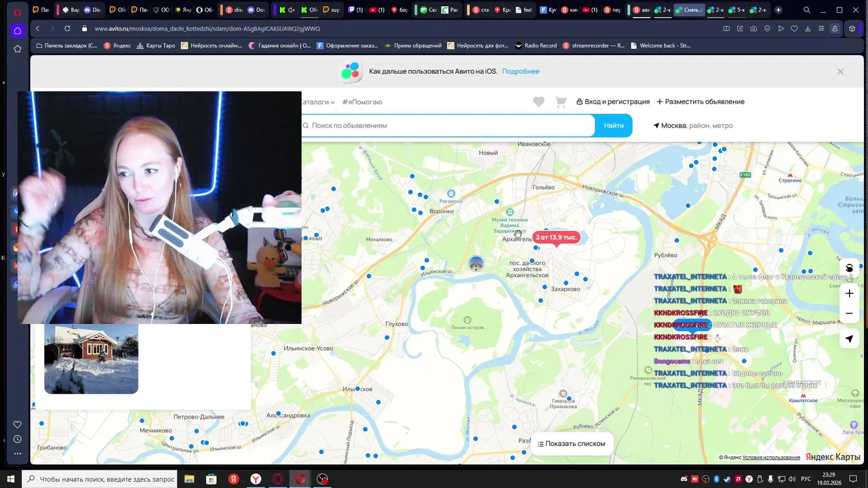Reload the Avito page
The image size is (868, 488).
tap(67, 28)
